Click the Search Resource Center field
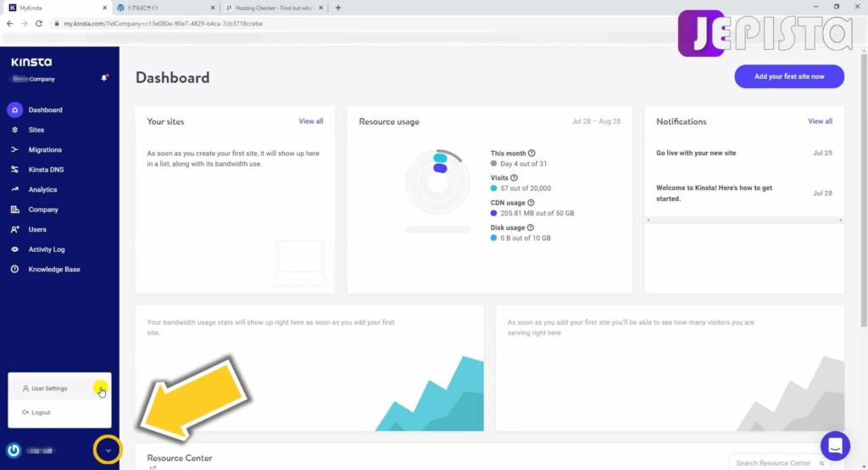868x470 pixels. point(780,463)
